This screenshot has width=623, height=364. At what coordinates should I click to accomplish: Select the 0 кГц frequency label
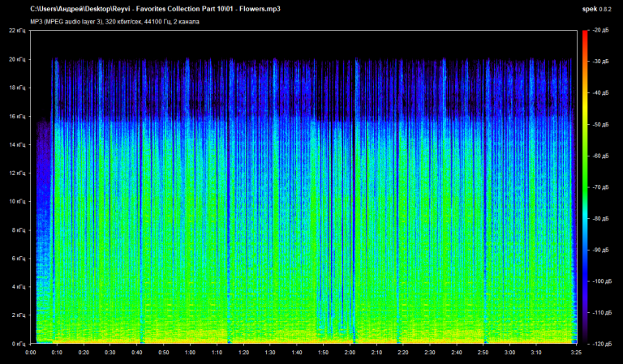pos(19,344)
